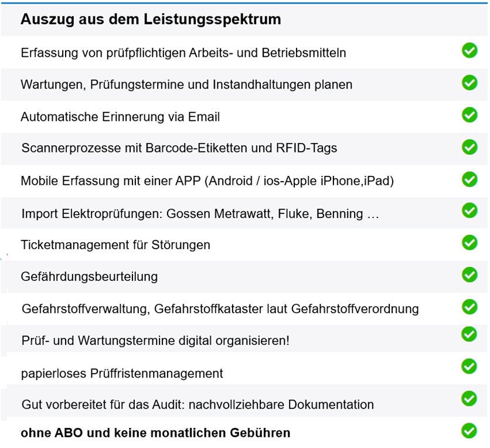490x448 pixels.
Task: Click green check beside papierloses Prüffristenmanagement
Action: (x=469, y=366)
